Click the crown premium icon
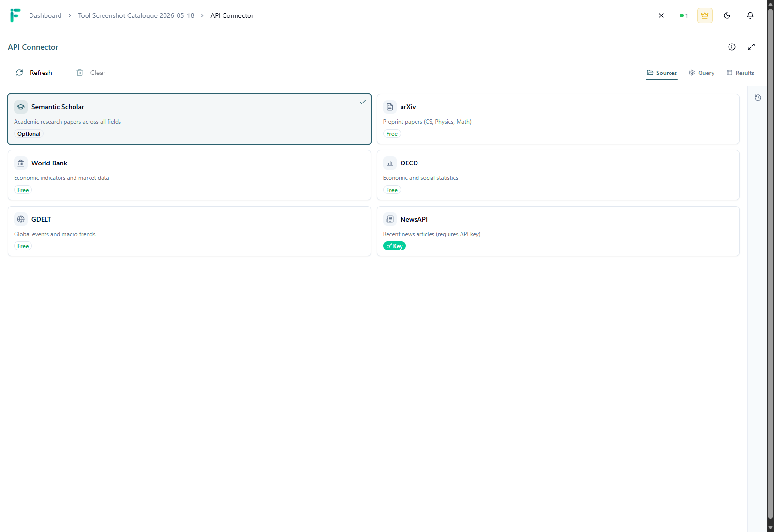 [x=705, y=15]
